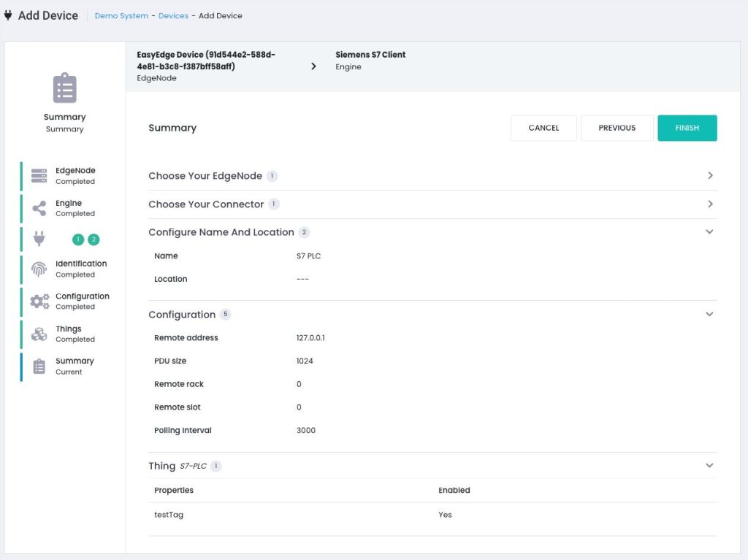Click Add Device breadcrumb text
This screenshot has height=560, width=748.
221,16
